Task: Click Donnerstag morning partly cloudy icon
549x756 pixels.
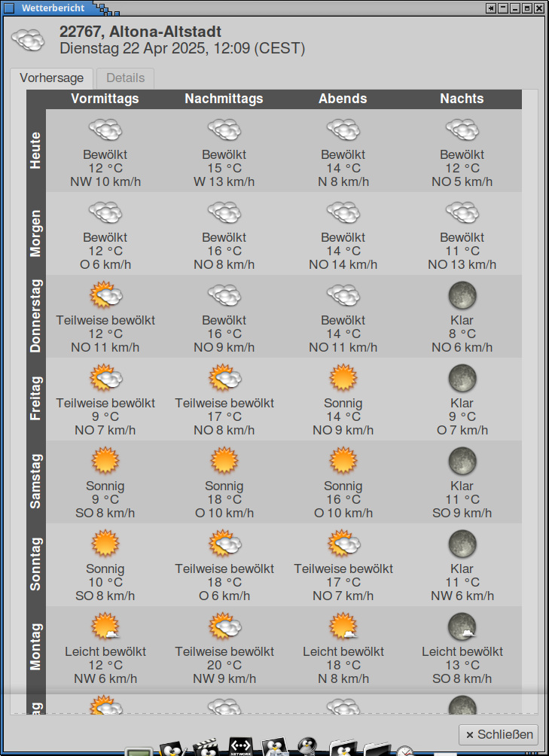Action: [x=105, y=295]
